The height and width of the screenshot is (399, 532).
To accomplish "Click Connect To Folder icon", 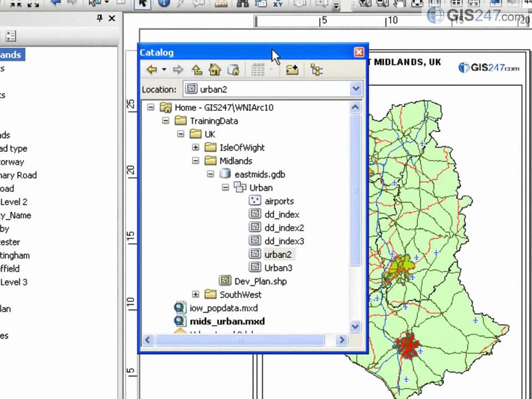I will [292, 70].
